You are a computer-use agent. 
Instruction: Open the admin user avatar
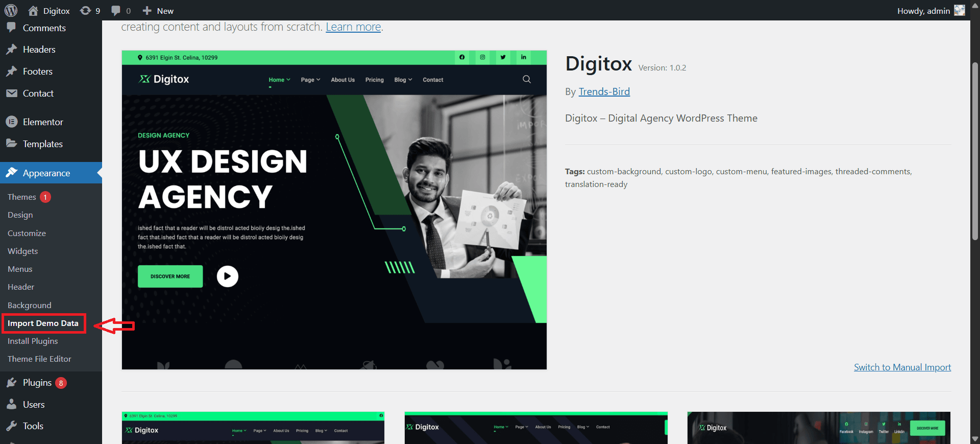(960, 10)
